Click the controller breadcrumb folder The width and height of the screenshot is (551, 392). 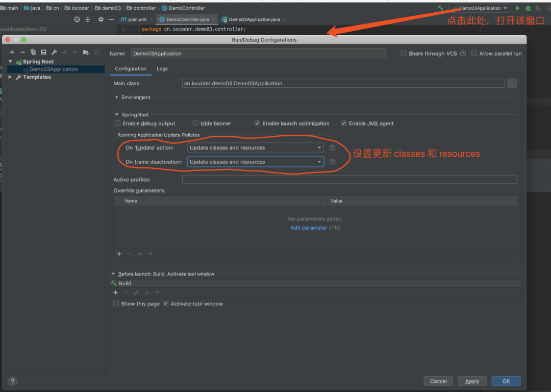141,8
